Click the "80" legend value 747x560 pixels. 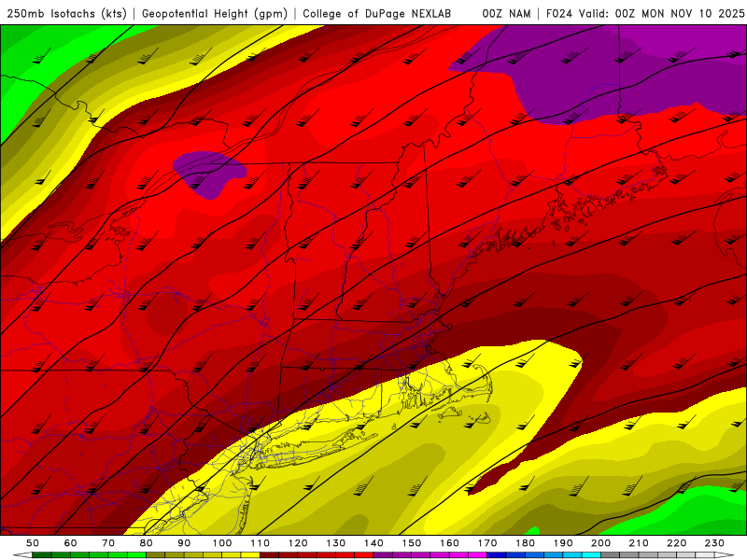147,543
